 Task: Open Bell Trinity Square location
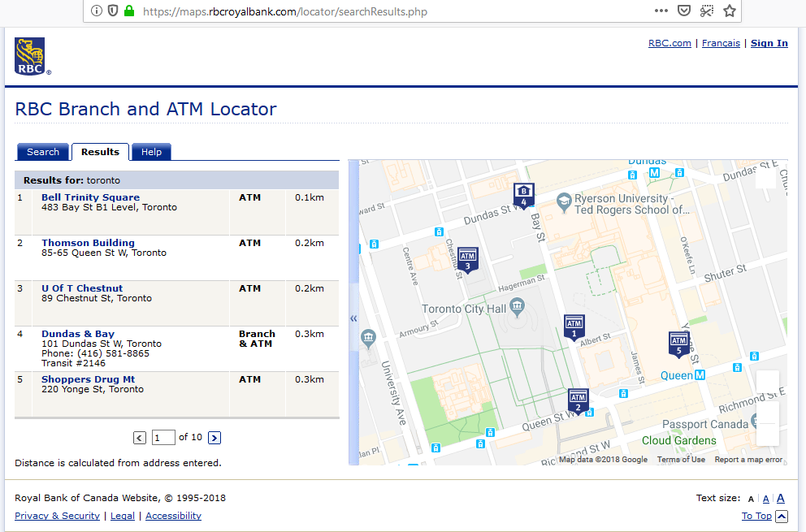click(90, 197)
